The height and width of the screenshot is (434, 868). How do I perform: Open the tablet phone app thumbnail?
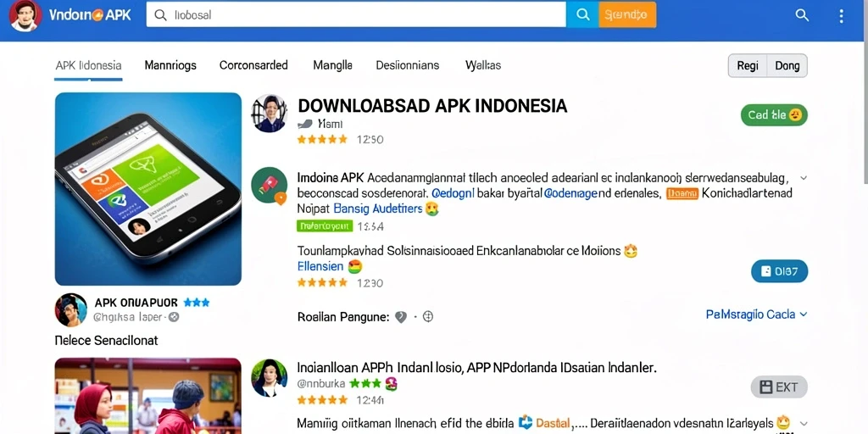click(148, 189)
